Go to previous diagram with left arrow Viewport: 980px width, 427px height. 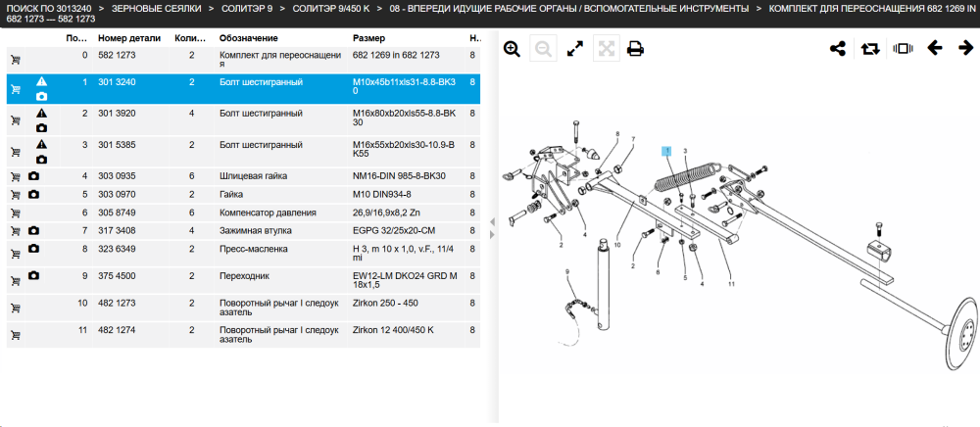point(935,47)
